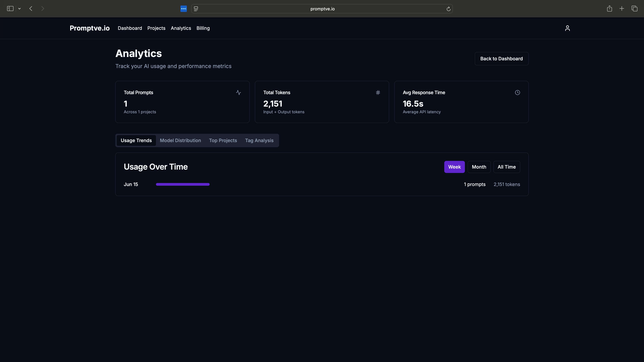Open the Billing navigation link
The height and width of the screenshot is (362, 644).
(x=203, y=28)
